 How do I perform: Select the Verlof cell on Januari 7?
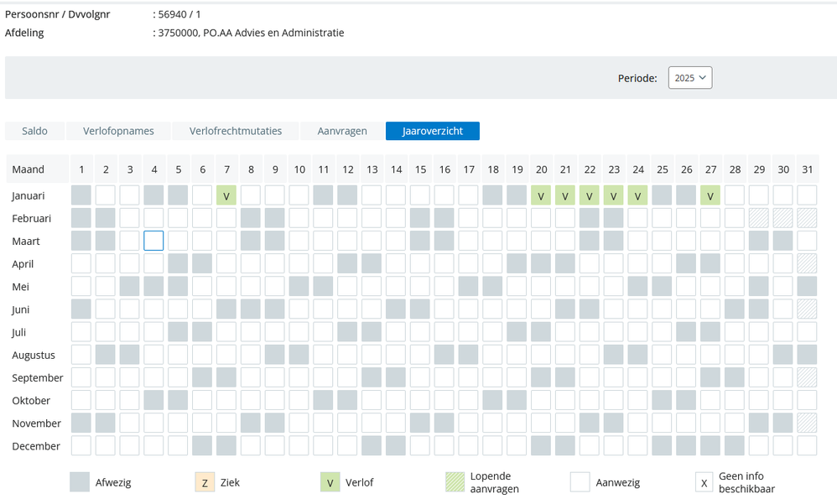point(226,195)
